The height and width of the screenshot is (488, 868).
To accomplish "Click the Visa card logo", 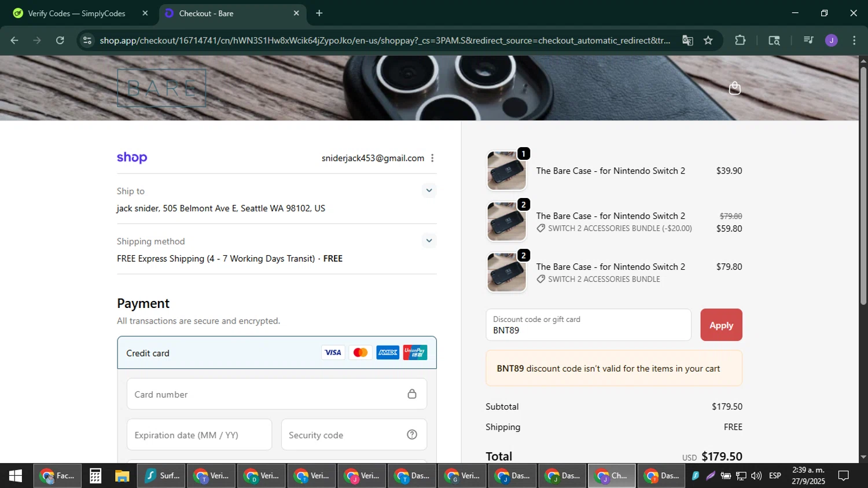I will click(x=333, y=353).
